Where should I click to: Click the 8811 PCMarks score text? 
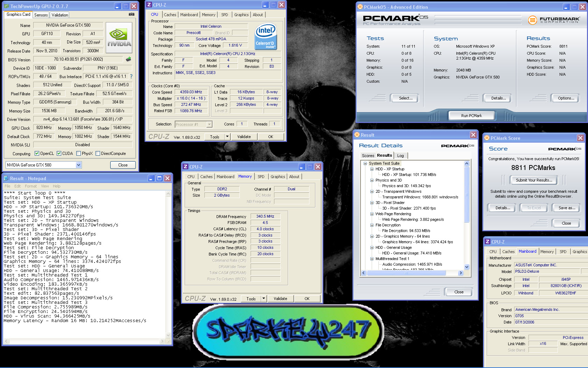[533, 168]
